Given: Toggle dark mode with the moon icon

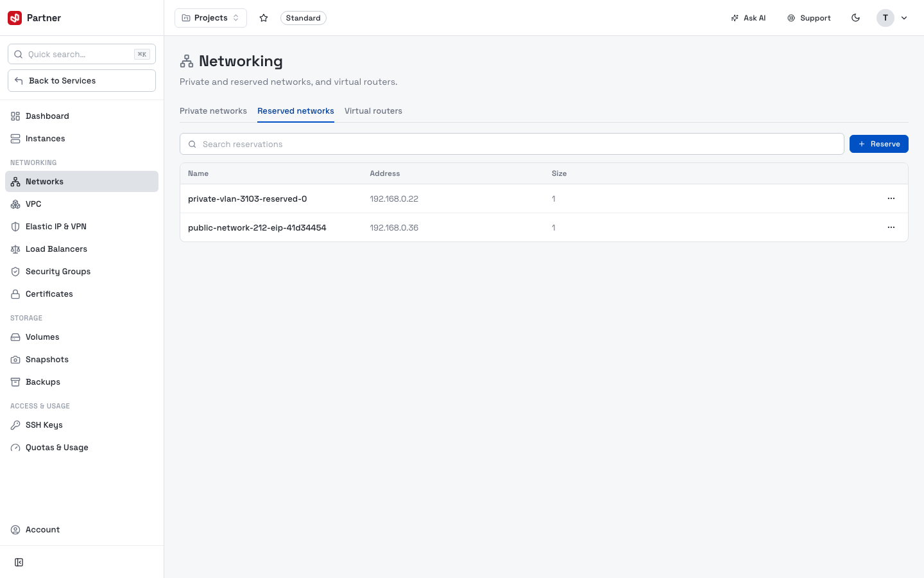Looking at the screenshot, I should 855,18.
